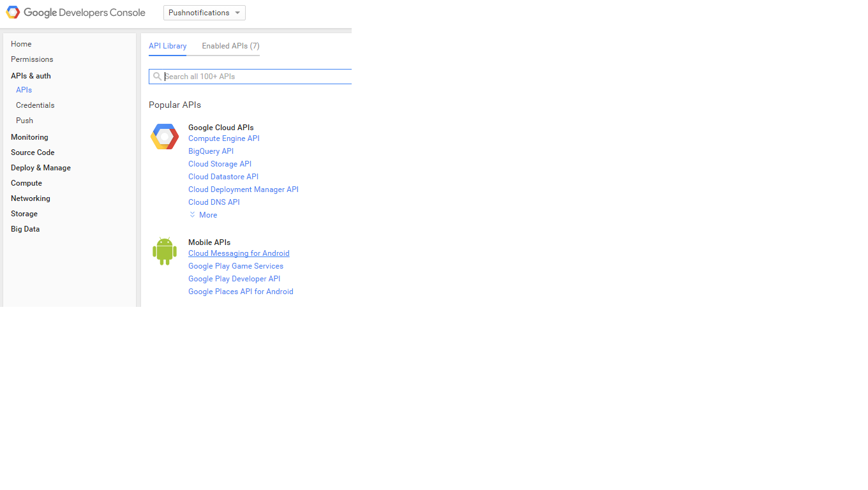The height and width of the screenshot is (490, 868).
Task: Open Google Places API for Android link
Action: 241,292
